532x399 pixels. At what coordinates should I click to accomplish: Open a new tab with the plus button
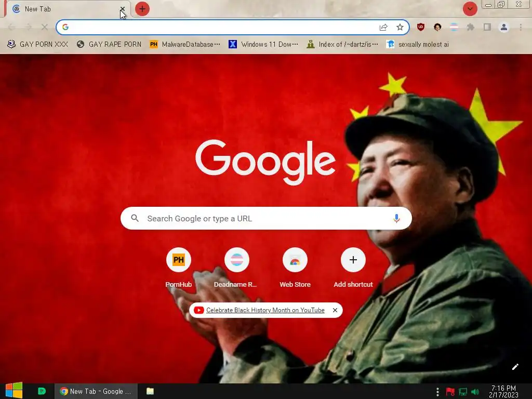(142, 9)
